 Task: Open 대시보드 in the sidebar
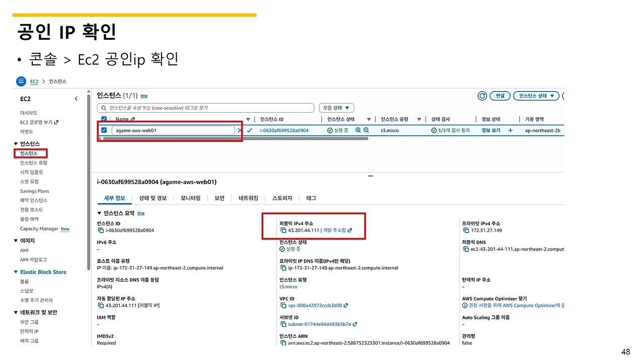tap(29, 113)
